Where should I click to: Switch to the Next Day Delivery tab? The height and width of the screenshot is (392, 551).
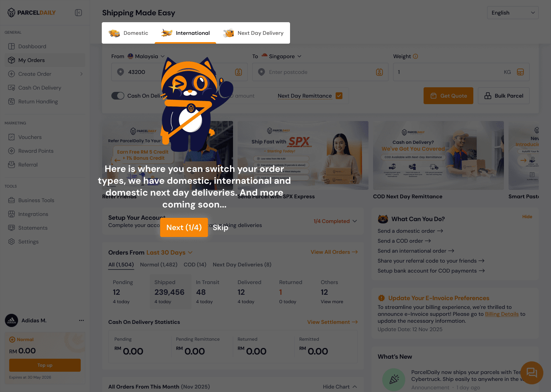coord(253,33)
